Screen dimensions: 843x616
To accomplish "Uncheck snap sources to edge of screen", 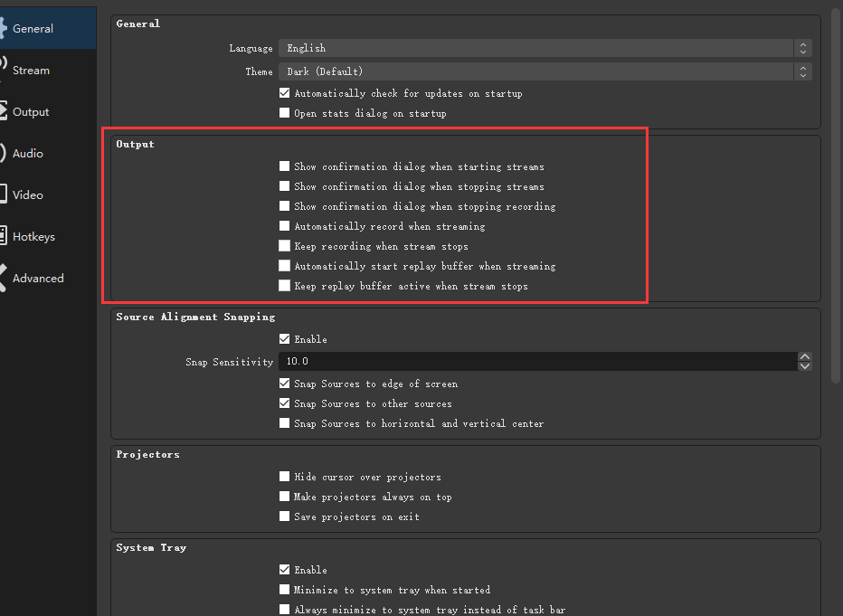I will point(284,384).
